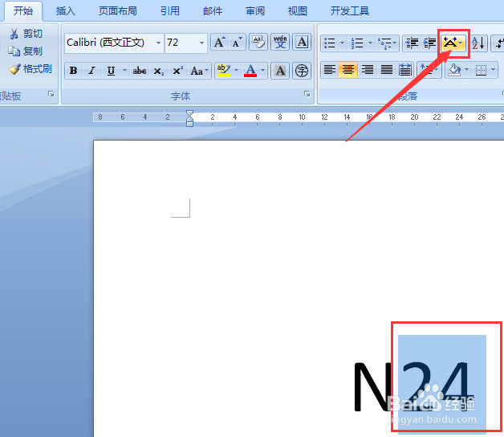This screenshot has height=437, width=504.
Task: Toggle Superscript formatting
Action: pos(177,71)
